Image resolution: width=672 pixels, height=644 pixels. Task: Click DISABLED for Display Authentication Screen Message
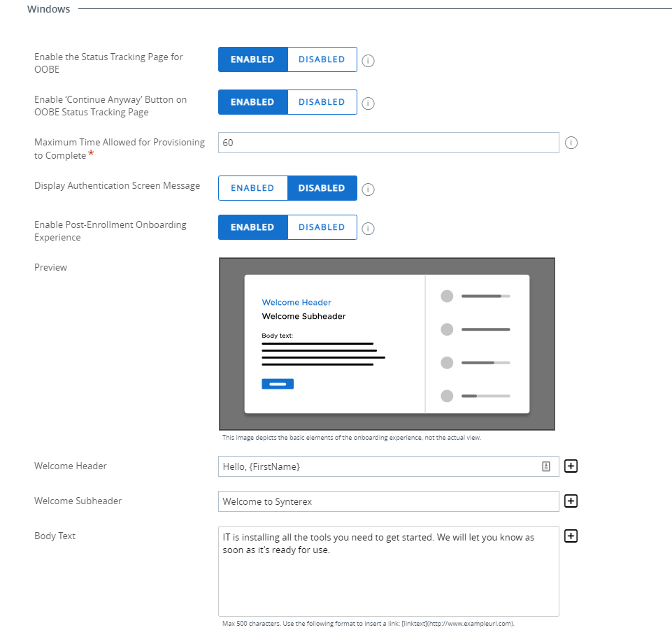[322, 187]
